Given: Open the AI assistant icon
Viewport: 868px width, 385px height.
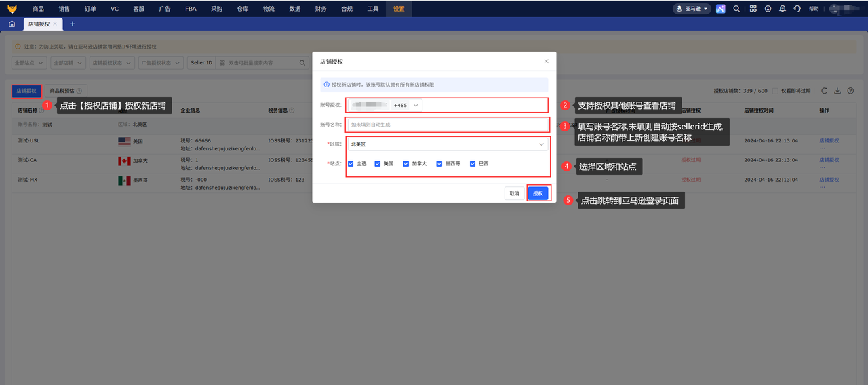Looking at the screenshot, I should 721,9.
